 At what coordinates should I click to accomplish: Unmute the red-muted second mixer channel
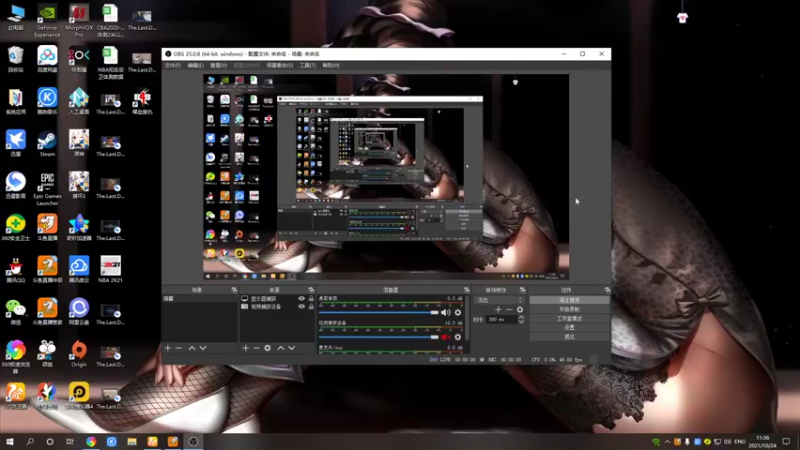(x=445, y=337)
